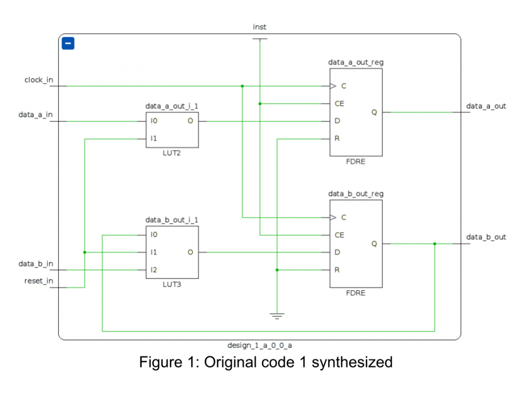Select the data_b_out_i_1 LUT3 cell
The width and height of the screenshot is (532, 399).
click(171, 252)
